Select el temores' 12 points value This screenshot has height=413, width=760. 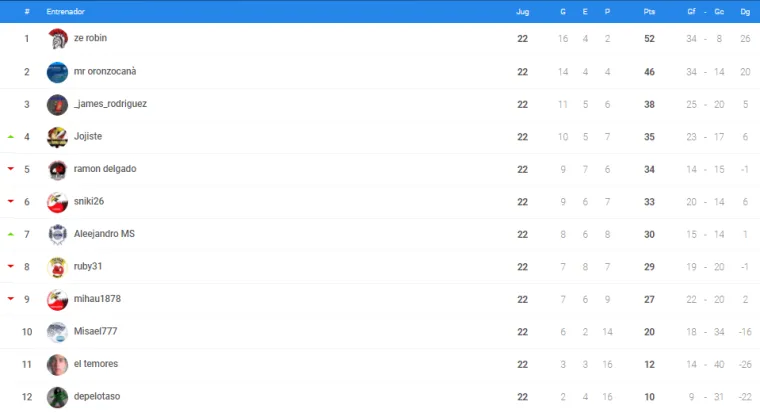[649, 365]
